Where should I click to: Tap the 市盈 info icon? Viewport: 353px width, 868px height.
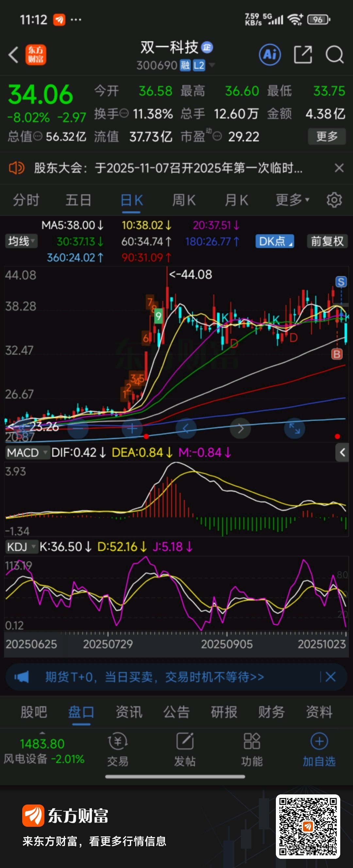coord(217,136)
